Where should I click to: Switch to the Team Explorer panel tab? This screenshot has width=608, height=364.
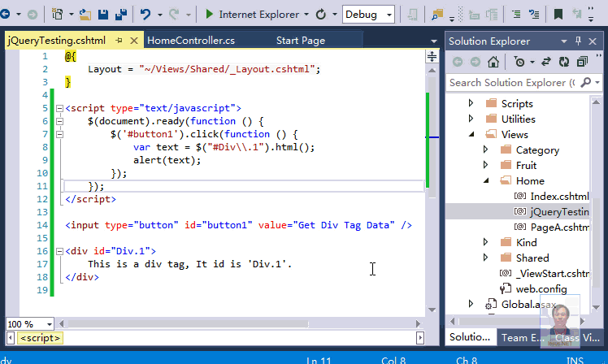tap(521, 338)
